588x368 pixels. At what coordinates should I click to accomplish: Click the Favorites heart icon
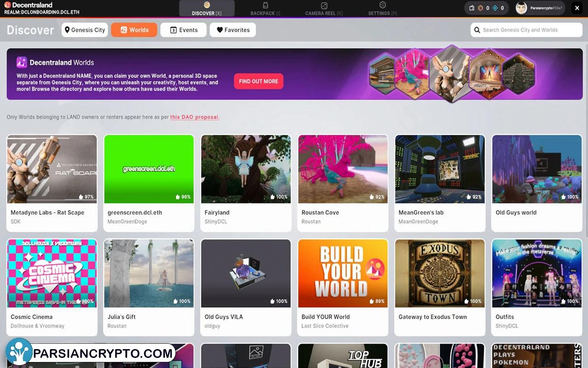(x=220, y=30)
